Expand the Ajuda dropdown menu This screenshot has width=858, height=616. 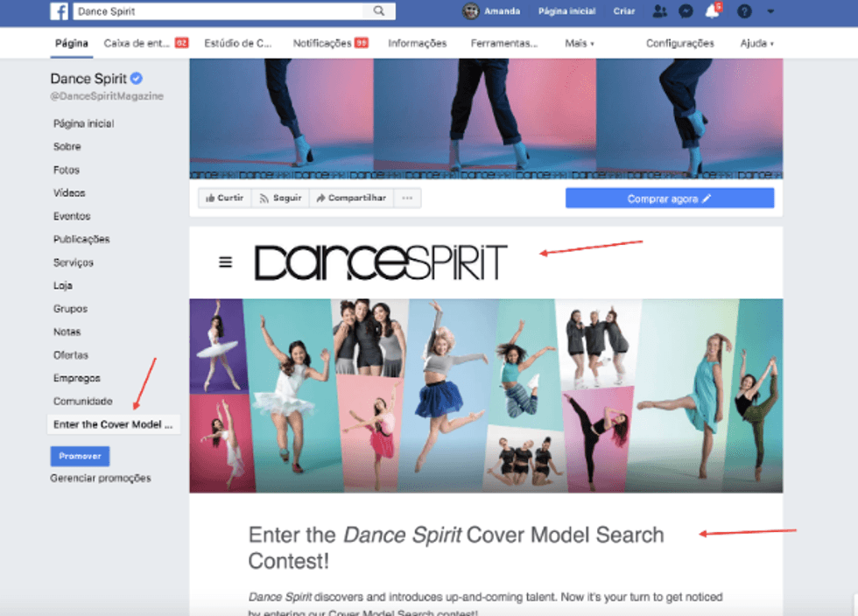click(x=757, y=43)
